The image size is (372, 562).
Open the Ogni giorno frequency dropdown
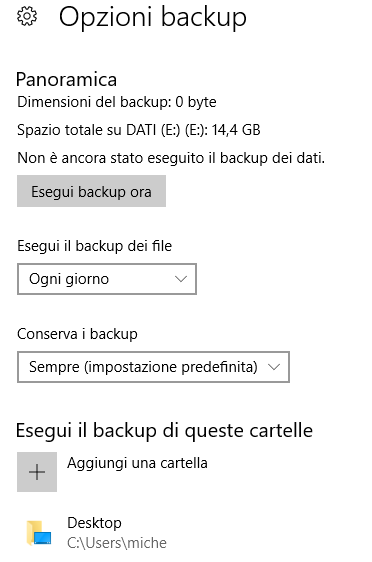pos(107,279)
